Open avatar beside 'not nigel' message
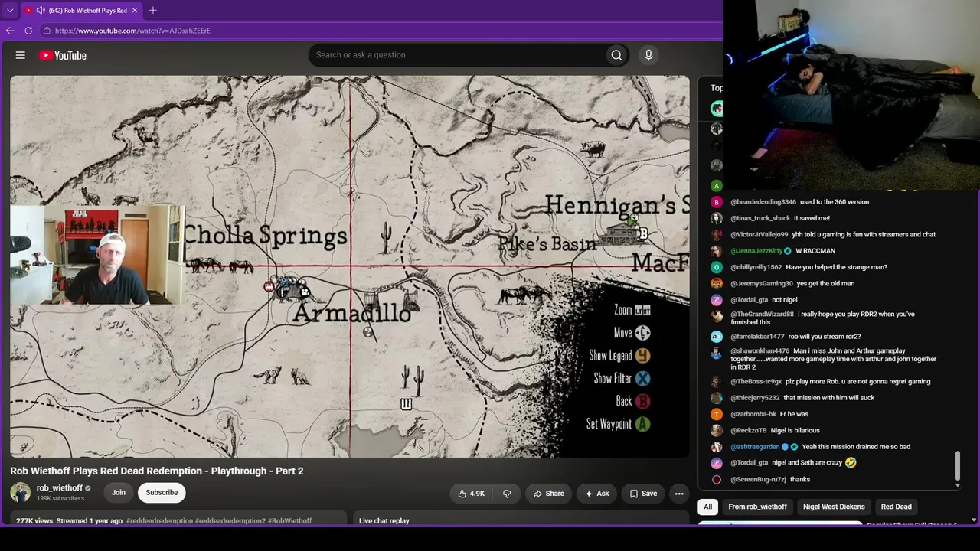Image resolution: width=980 pixels, height=551 pixels. pyautogui.click(x=717, y=300)
